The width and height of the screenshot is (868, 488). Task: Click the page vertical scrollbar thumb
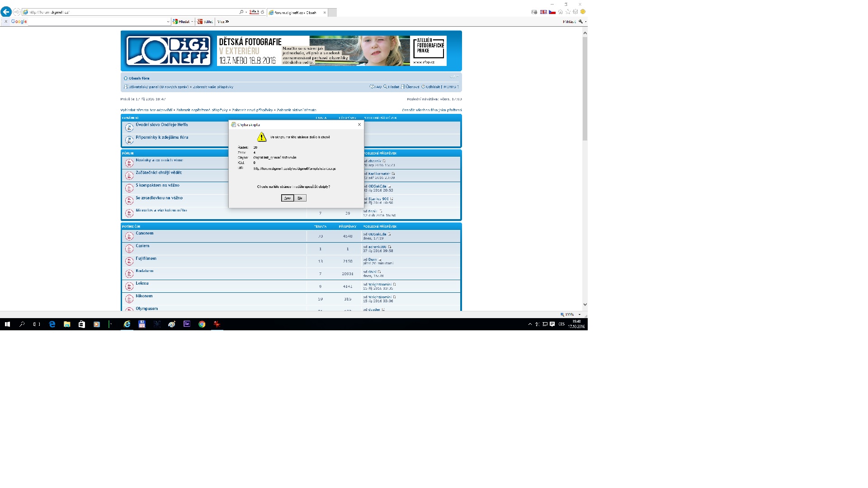pos(585,88)
